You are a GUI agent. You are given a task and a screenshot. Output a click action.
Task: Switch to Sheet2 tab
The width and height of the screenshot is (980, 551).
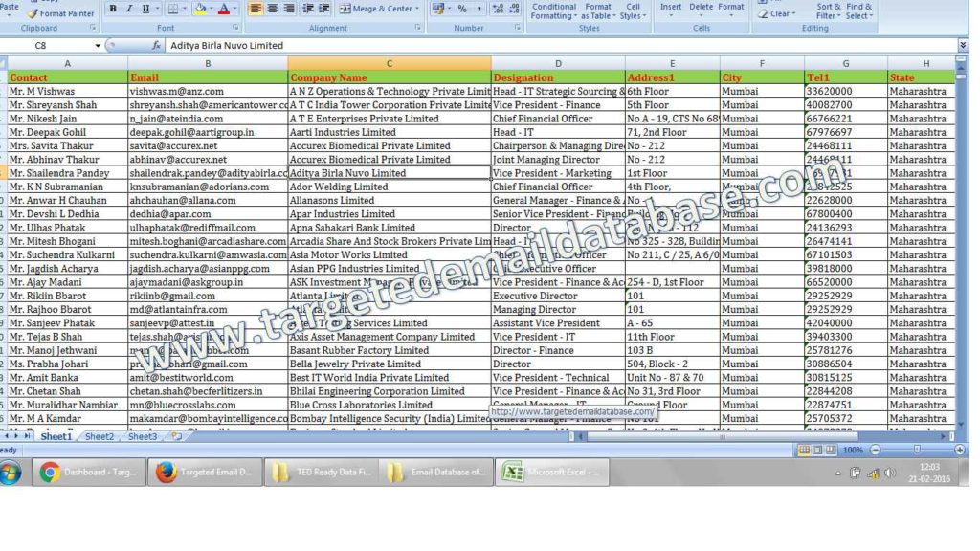click(x=100, y=436)
